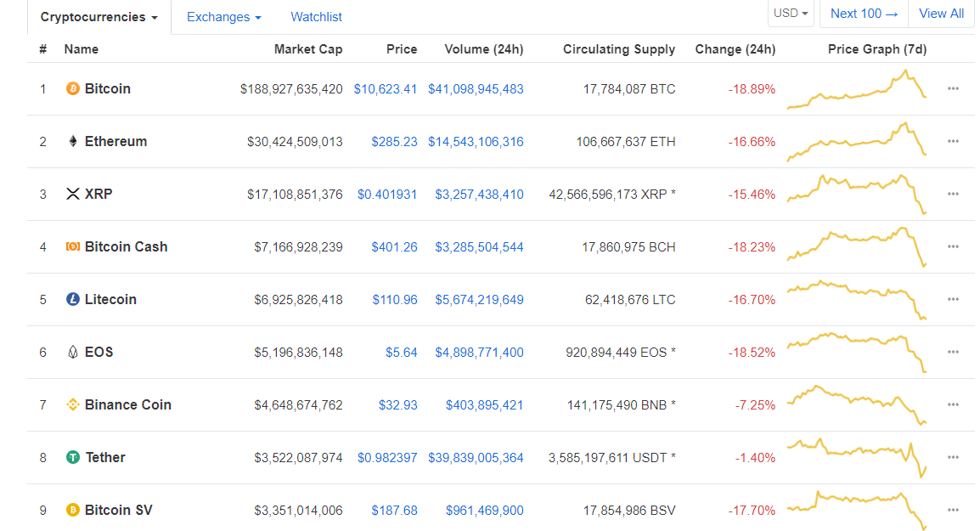Click Bitcoin SV's 24h volume $961,469,900
Image resolution: width=980 pixels, height=531 pixels.
484,511
